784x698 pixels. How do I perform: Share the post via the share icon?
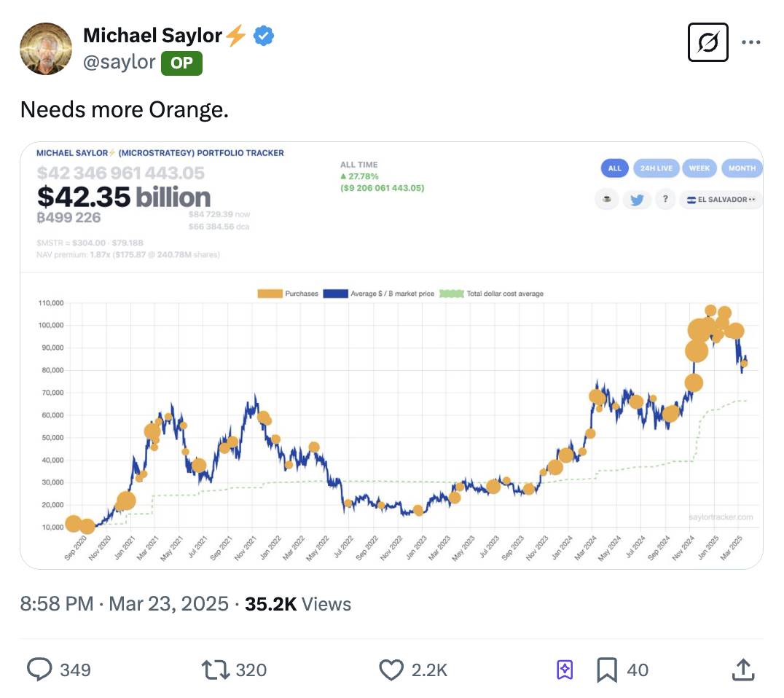pyautogui.click(x=743, y=669)
